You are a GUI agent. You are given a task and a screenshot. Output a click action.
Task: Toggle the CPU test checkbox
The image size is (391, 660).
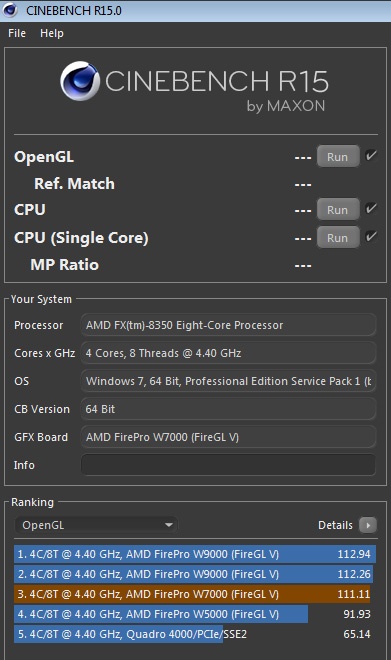tap(371, 209)
